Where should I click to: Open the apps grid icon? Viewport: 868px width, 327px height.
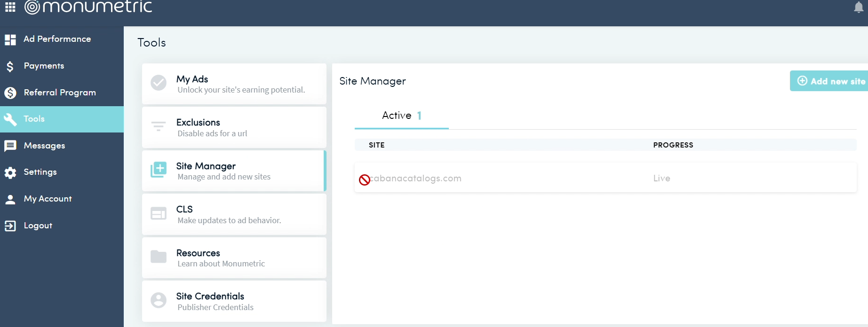[10, 7]
